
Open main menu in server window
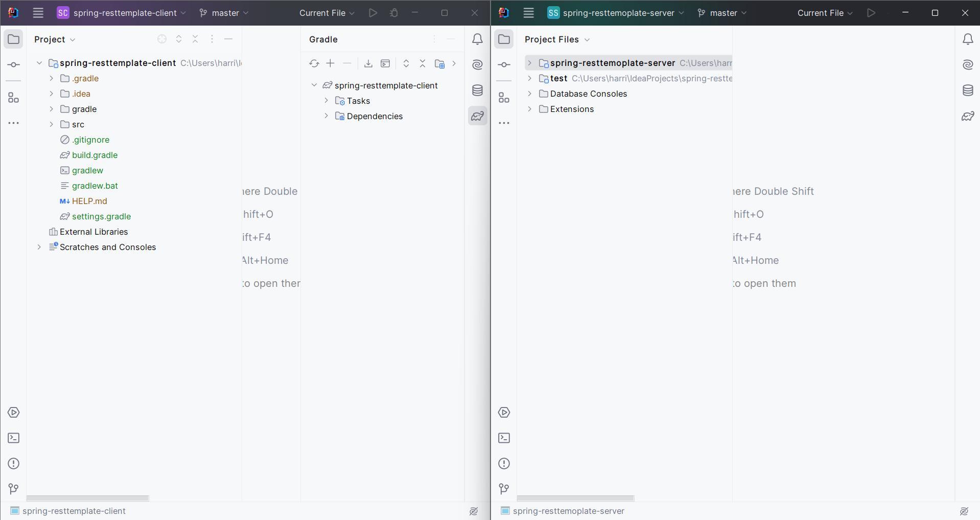click(529, 13)
